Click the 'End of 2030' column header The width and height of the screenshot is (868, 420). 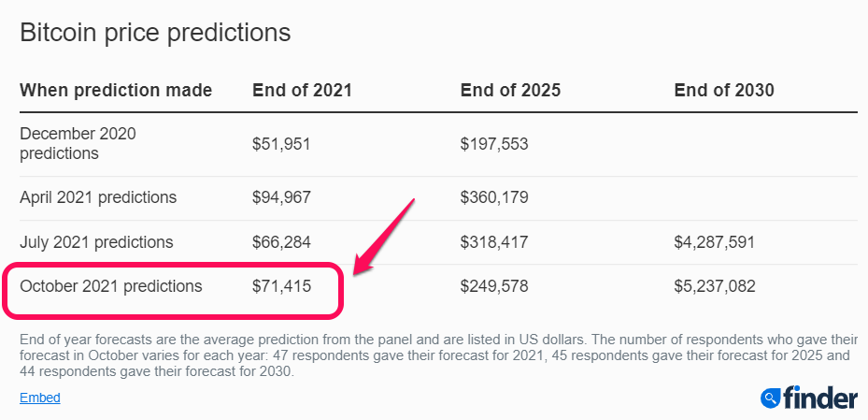tap(724, 91)
